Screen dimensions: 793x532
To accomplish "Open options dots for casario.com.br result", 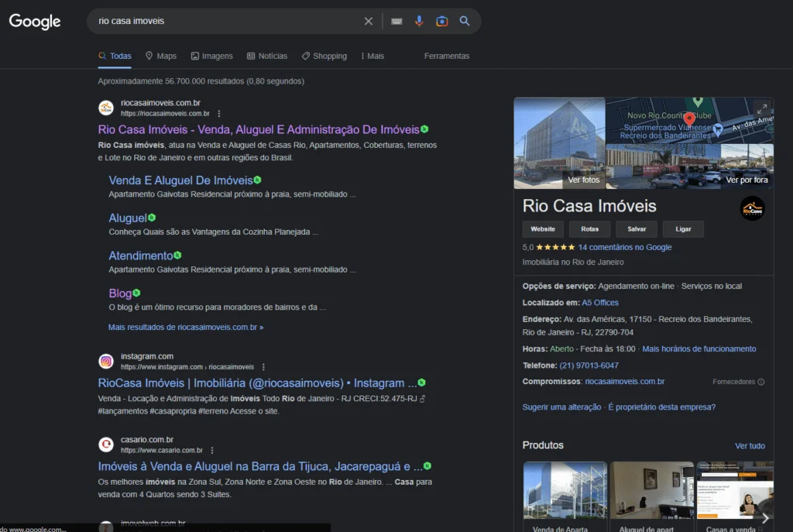I will click(212, 450).
